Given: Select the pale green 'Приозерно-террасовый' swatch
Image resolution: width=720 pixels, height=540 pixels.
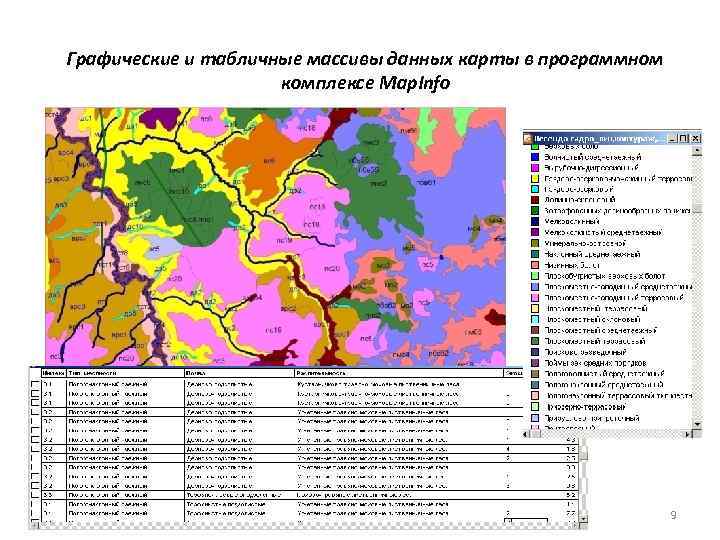Looking at the screenshot, I should 535,406.
